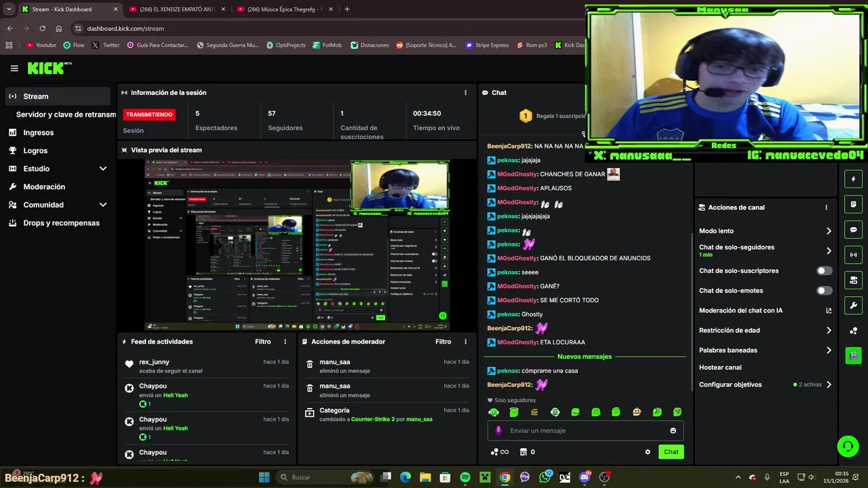
Task: Click the stream preview thumbnail
Action: pos(296,245)
